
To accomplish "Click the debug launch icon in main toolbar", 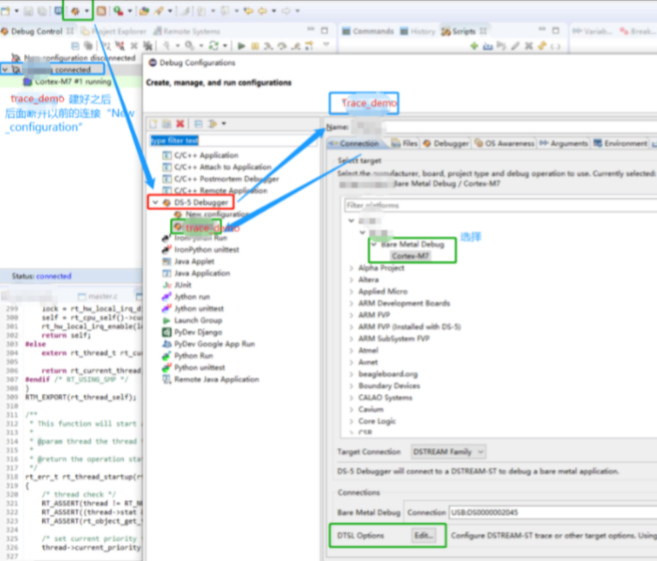I will pyautogui.click(x=73, y=10).
